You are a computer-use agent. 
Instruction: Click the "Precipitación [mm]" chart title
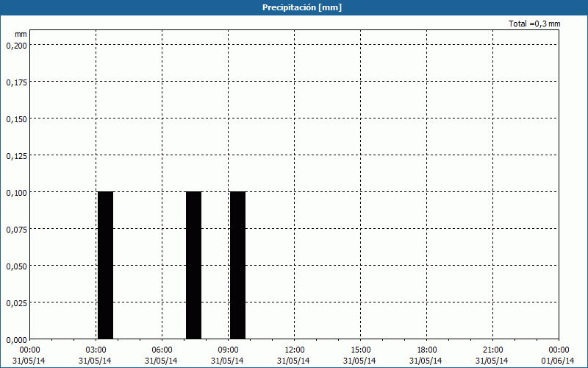click(x=302, y=7)
